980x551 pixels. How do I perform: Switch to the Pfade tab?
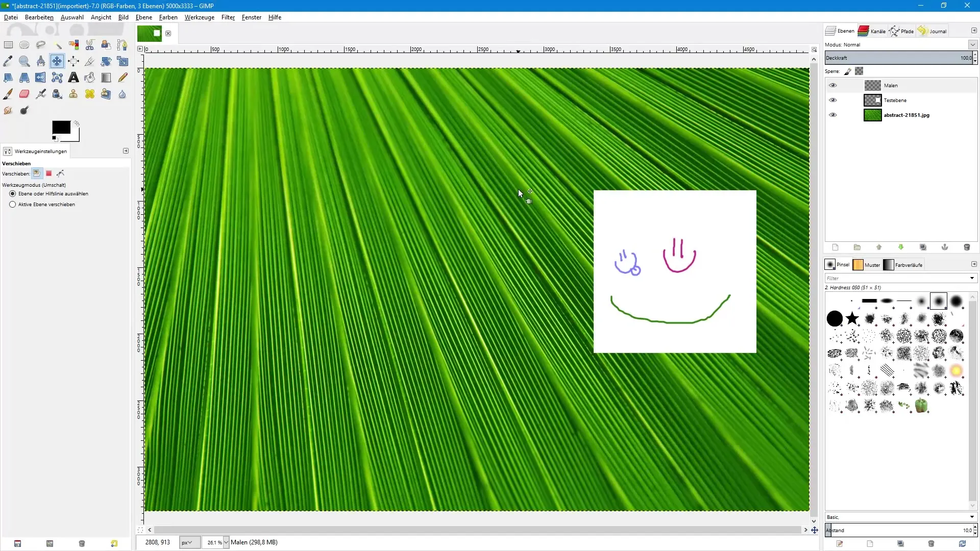coord(901,31)
